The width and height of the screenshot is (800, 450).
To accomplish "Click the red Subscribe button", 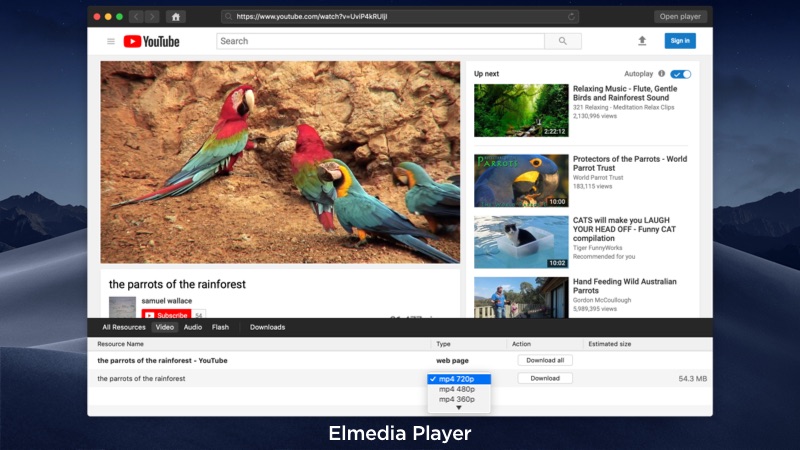I will pyautogui.click(x=166, y=314).
